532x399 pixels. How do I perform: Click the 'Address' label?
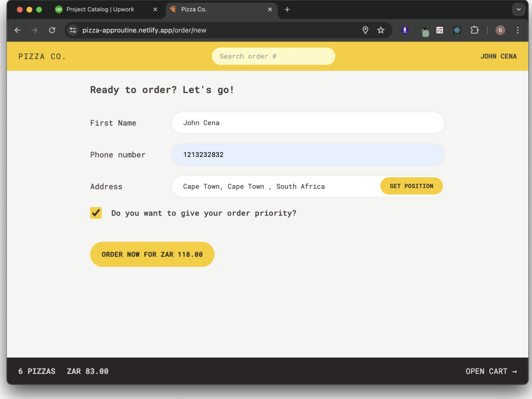pos(106,186)
